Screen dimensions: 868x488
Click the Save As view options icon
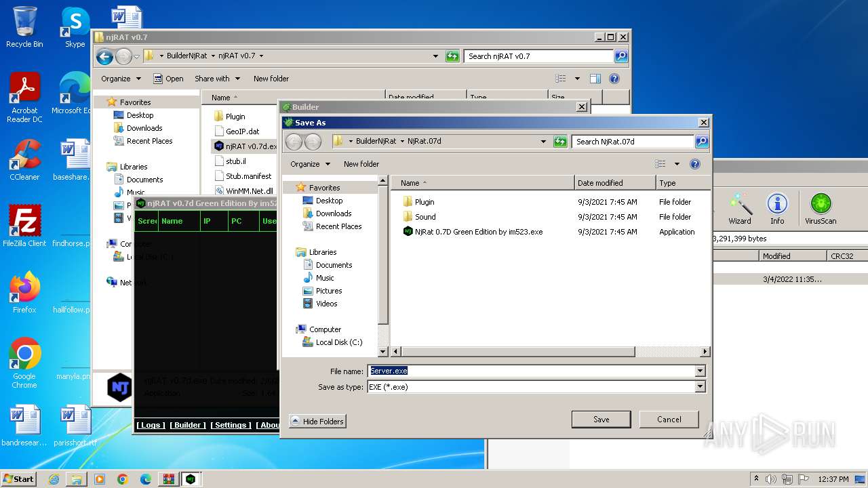[x=660, y=164]
